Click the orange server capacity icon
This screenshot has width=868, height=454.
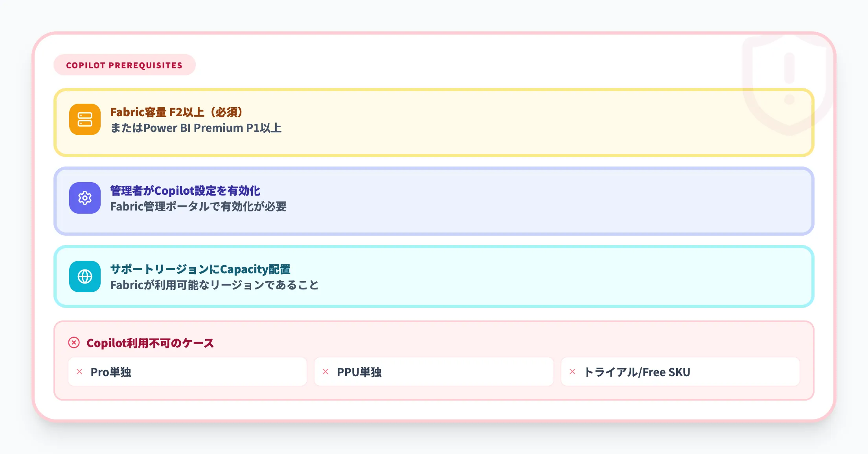(x=85, y=119)
